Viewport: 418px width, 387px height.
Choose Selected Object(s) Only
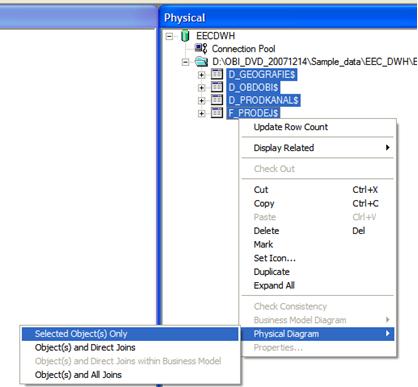coord(130,334)
